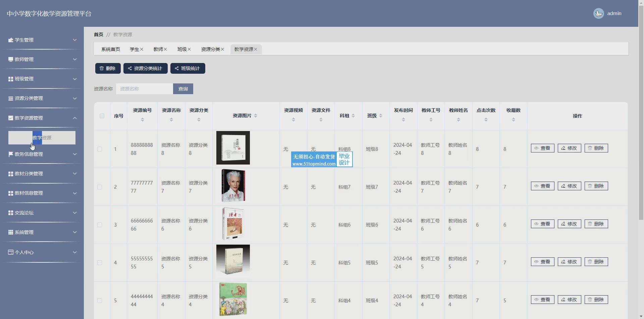Click the 教务信息管理 flag icon

(11, 154)
